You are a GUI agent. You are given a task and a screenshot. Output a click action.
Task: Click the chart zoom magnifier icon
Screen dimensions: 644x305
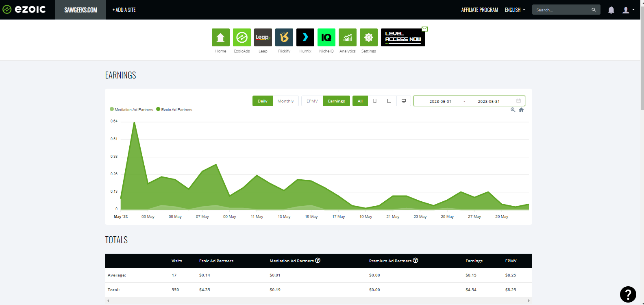(513, 110)
